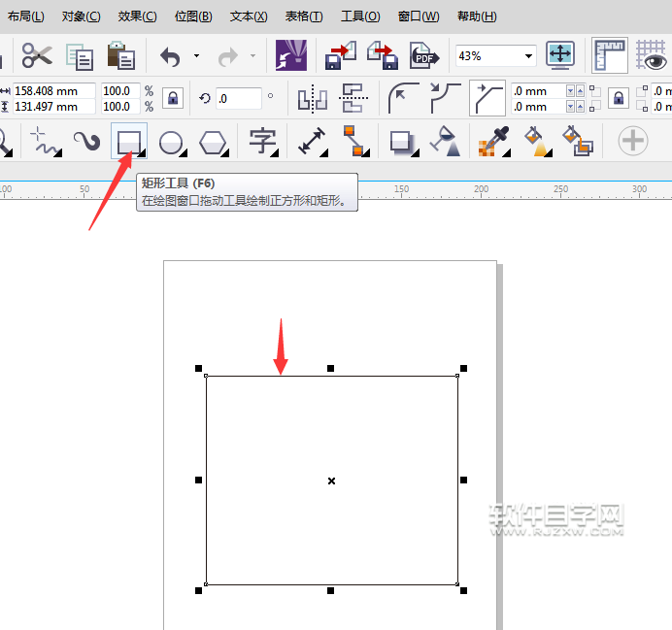Click the purple search content balloon icon

(x=291, y=55)
